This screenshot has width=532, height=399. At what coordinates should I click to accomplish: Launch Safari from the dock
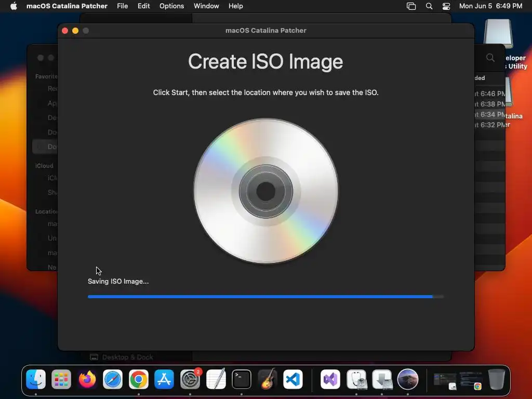point(113,379)
